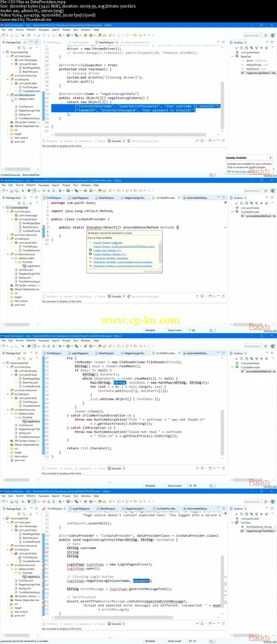The height and width of the screenshot is (644, 277).
Task: Choose the Create class 'Iterator<T>' quick fix
Action: tap(107, 250)
